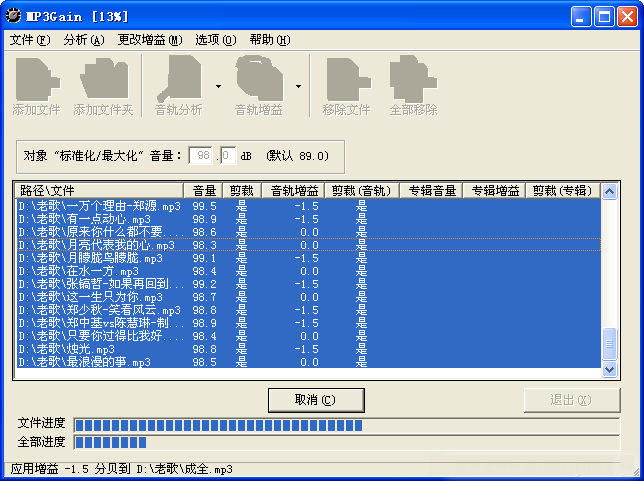Expand the dropdown arrow beside 音轨分析
Screen dimensions: 644x481
click(218, 86)
